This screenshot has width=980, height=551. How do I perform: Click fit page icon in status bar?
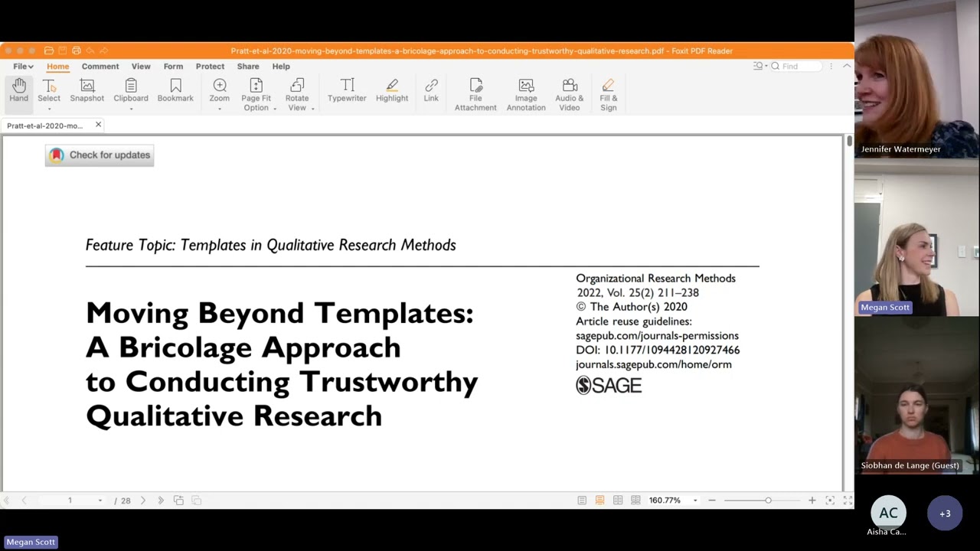click(830, 500)
